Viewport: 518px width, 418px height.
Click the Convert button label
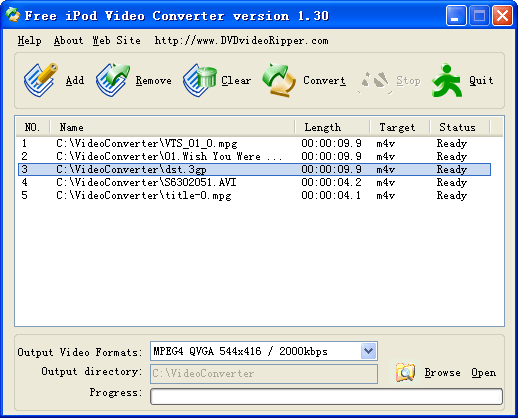point(324,80)
